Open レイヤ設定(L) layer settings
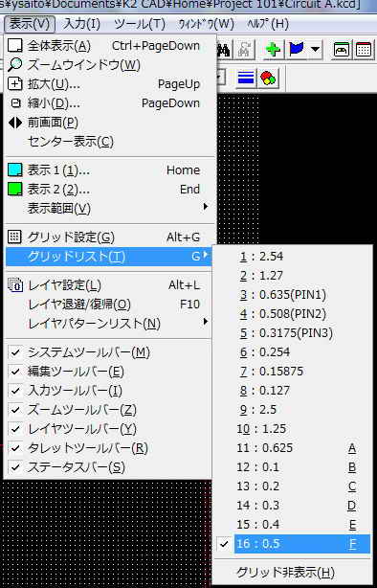Screen dimensions: 377x588 pos(110,285)
